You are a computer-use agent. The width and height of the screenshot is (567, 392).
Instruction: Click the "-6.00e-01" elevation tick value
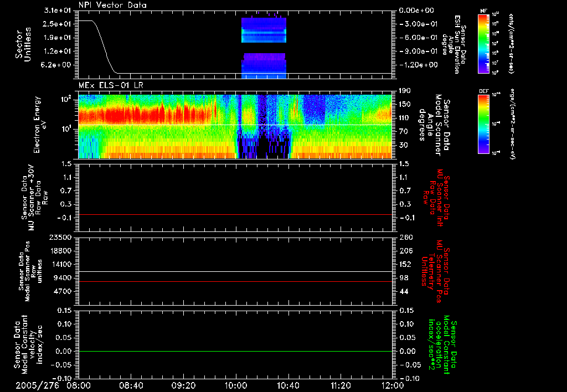click(419, 38)
